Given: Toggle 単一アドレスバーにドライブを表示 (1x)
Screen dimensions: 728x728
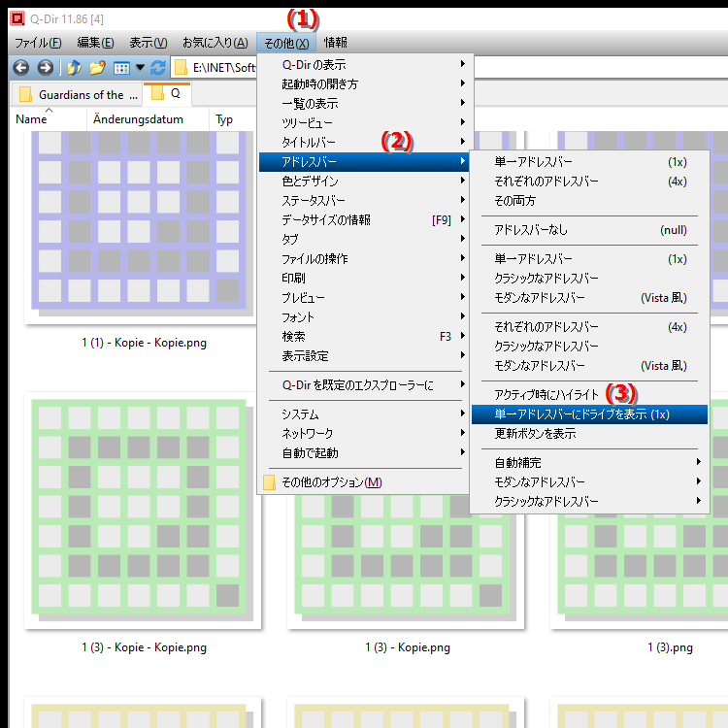Looking at the screenshot, I should pos(589,414).
